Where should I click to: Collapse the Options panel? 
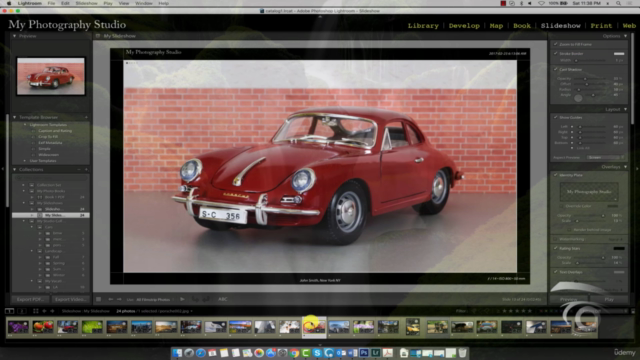click(625, 36)
